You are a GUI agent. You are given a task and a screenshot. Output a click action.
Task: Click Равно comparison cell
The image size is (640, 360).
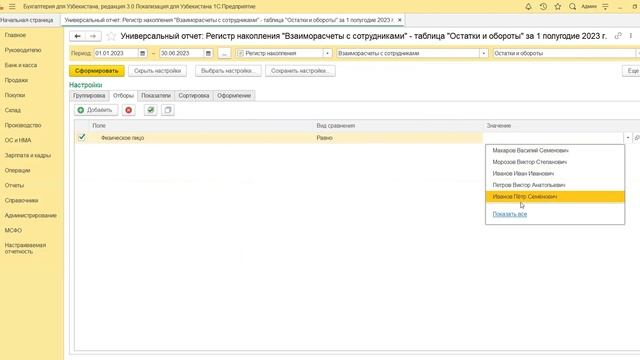click(398, 138)
